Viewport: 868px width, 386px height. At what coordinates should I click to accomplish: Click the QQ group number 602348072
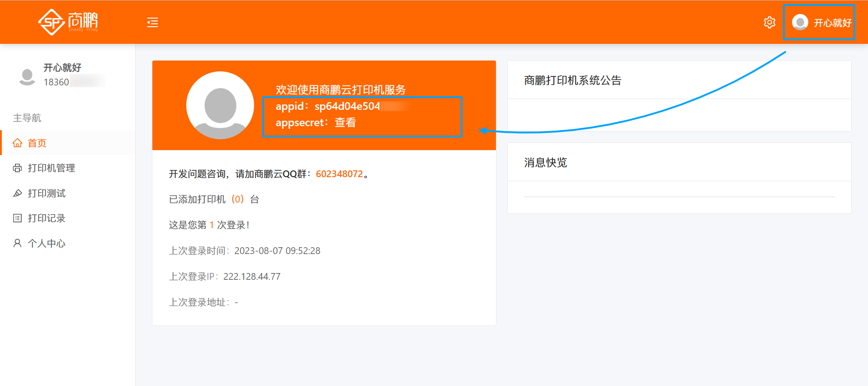(339, 174)
